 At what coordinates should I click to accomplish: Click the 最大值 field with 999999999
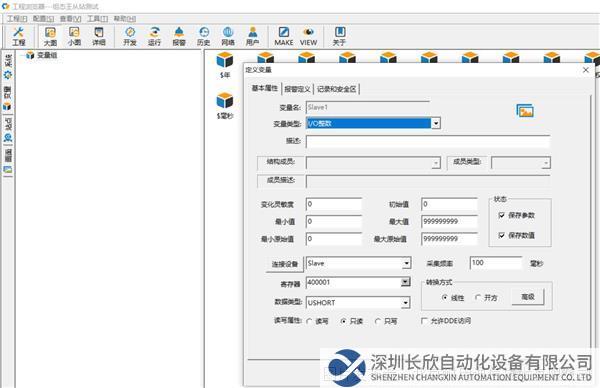pyautogui.click(x=450, y=222)
